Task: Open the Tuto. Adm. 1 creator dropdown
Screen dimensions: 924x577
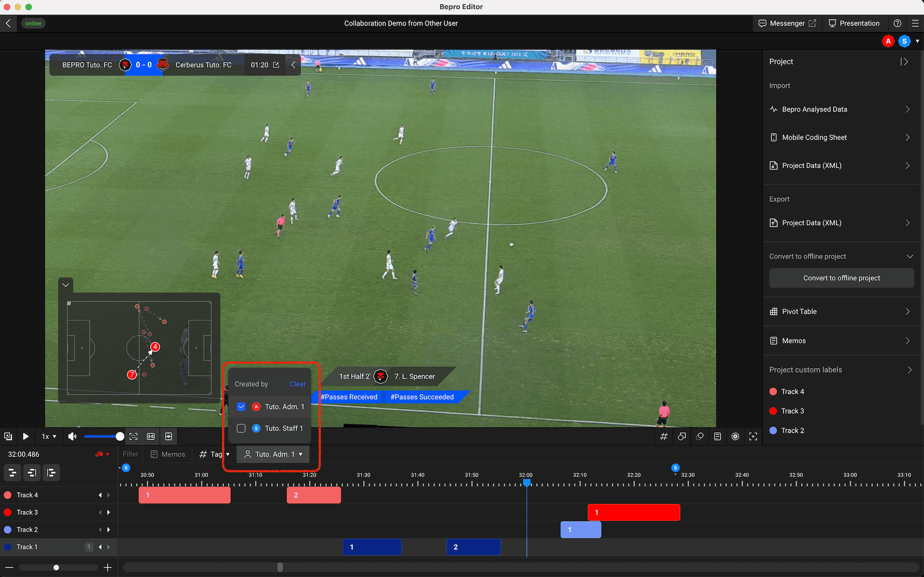Action: click(x=273, y=454)
